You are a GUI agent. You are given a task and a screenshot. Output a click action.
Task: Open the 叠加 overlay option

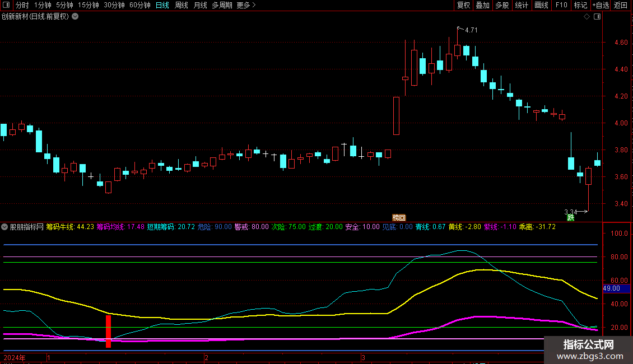482,6
